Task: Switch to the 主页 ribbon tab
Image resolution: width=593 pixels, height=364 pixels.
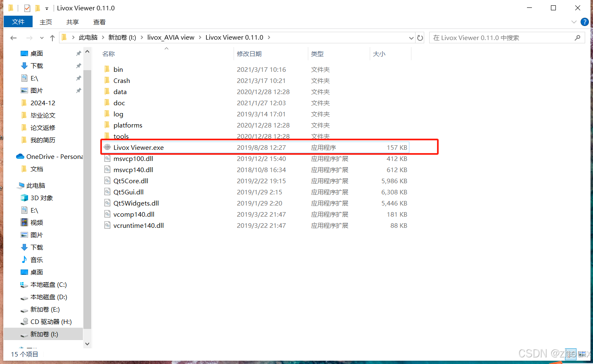Action: (x=46, y=22)
